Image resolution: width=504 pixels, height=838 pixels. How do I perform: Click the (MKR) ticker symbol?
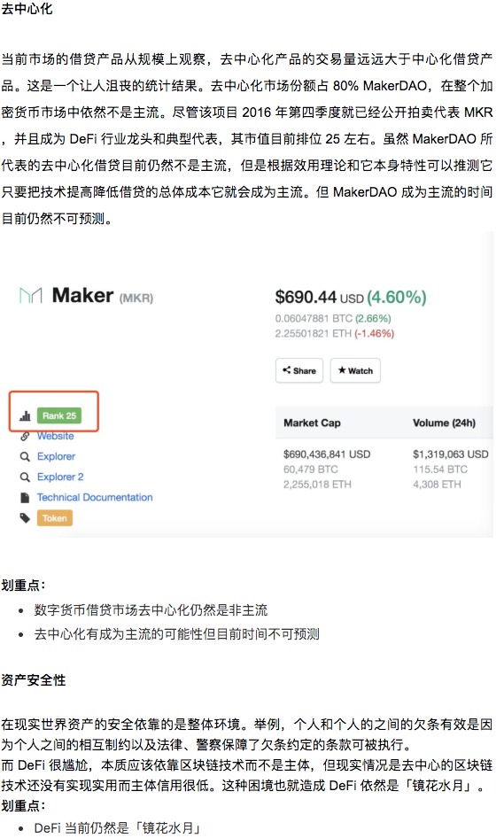[x=136, y=299]
